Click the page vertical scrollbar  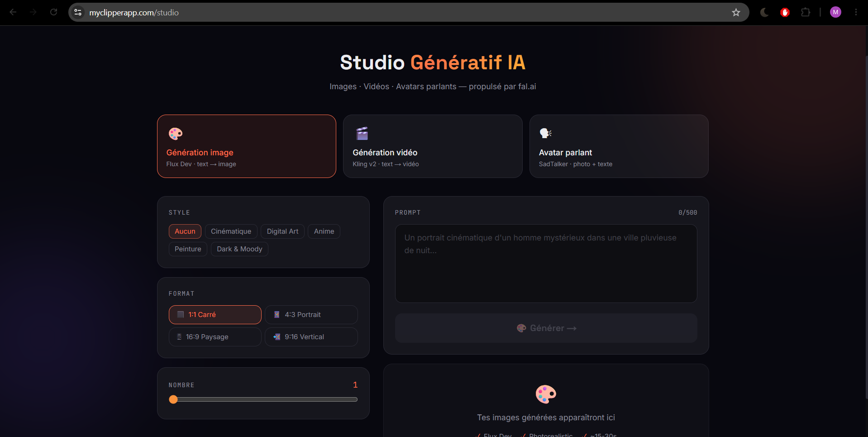(x=866, y=226)
